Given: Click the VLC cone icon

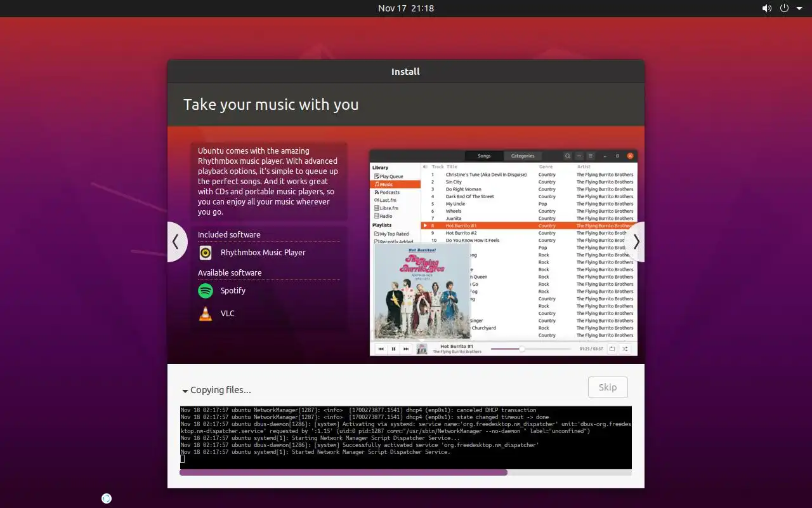Looking at the screenshot, I should [206, 314].
